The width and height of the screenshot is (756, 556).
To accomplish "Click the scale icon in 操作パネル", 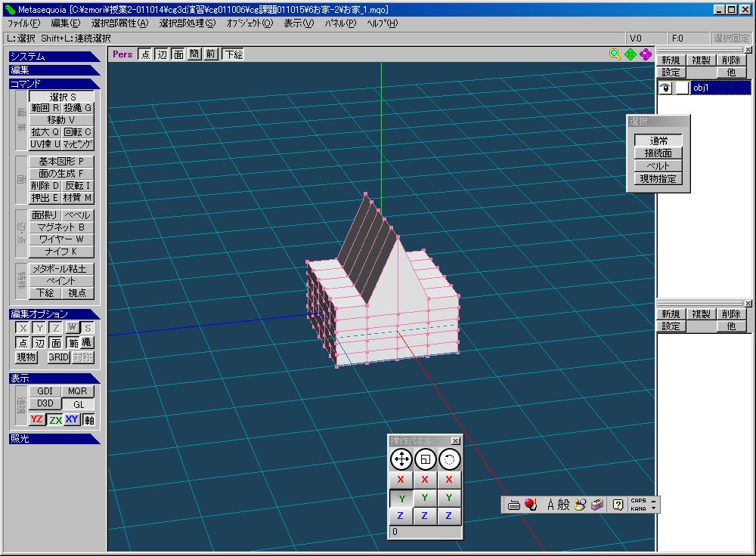I will (x=425, y=459).
